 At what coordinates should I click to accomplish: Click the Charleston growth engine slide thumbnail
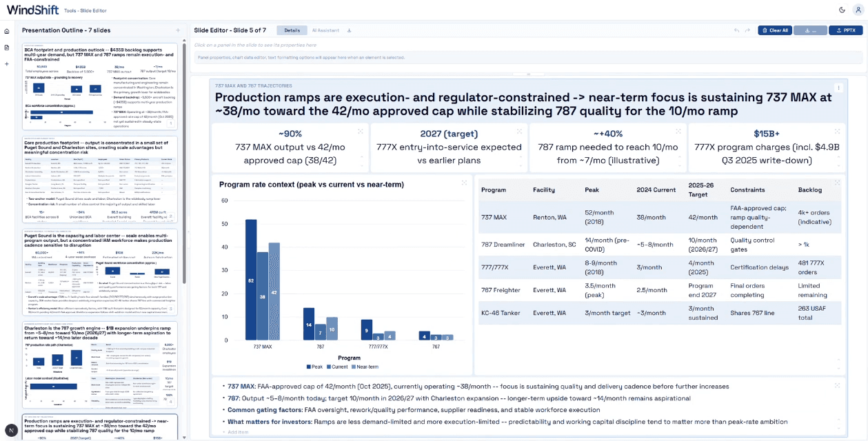pyautogui.click(x=100, y=365)
